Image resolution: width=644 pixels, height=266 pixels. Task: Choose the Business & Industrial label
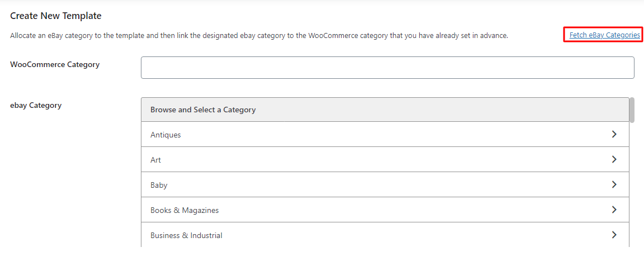(186, 235)
